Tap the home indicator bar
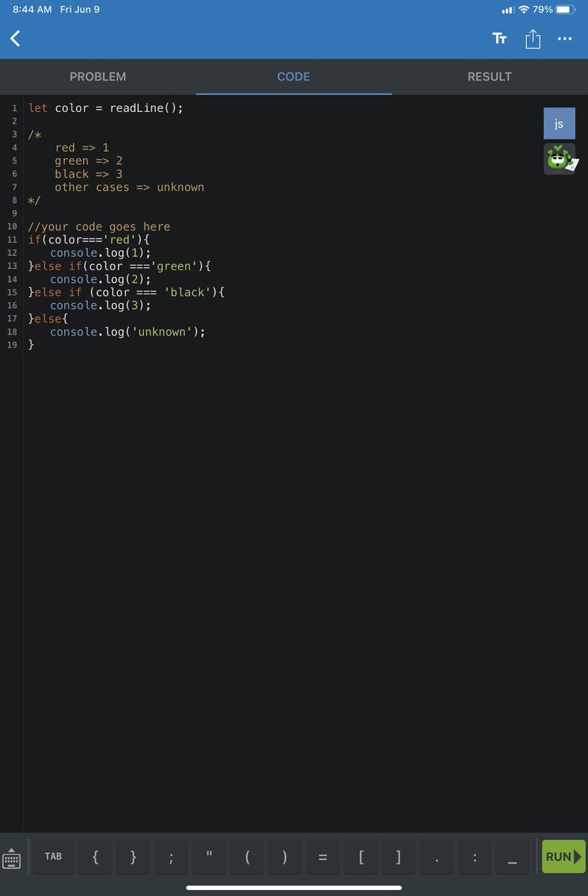588x896 pixels. (294, 888)
